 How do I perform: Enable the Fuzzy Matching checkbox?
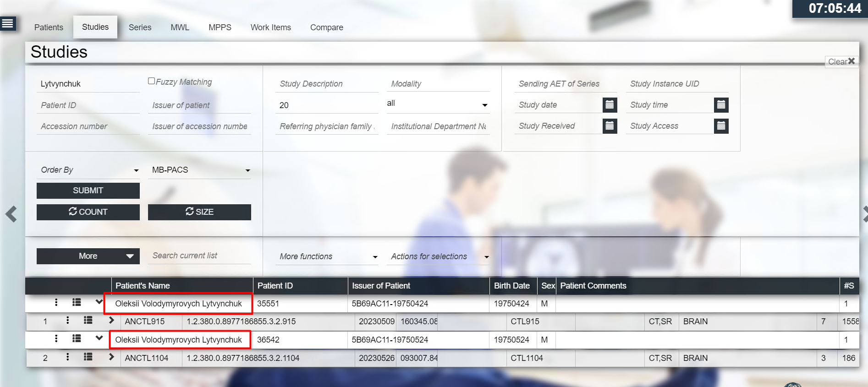(151, 81)
